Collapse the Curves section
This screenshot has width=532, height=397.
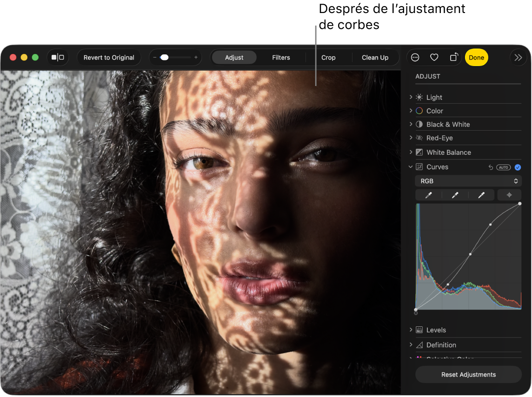pos(411,167)
